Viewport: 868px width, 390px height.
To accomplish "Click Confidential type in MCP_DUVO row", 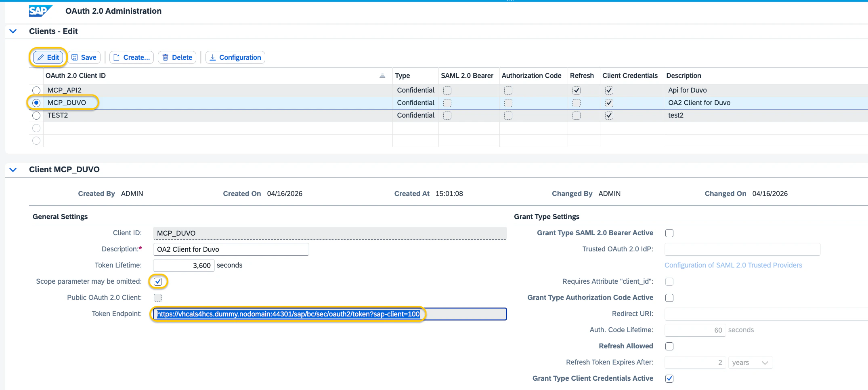I will click(415, 103).
